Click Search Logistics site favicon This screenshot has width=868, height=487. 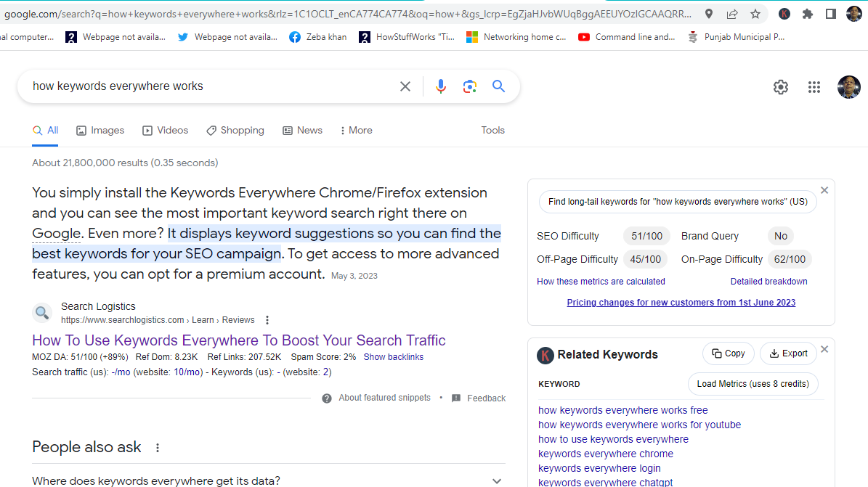coord(42,313)
